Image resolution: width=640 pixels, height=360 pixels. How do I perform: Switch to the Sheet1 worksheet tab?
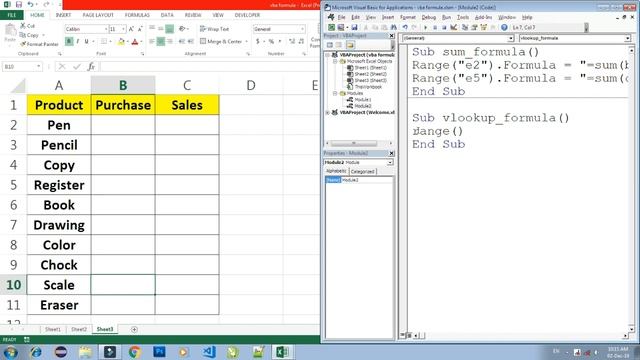click(53, 329)
